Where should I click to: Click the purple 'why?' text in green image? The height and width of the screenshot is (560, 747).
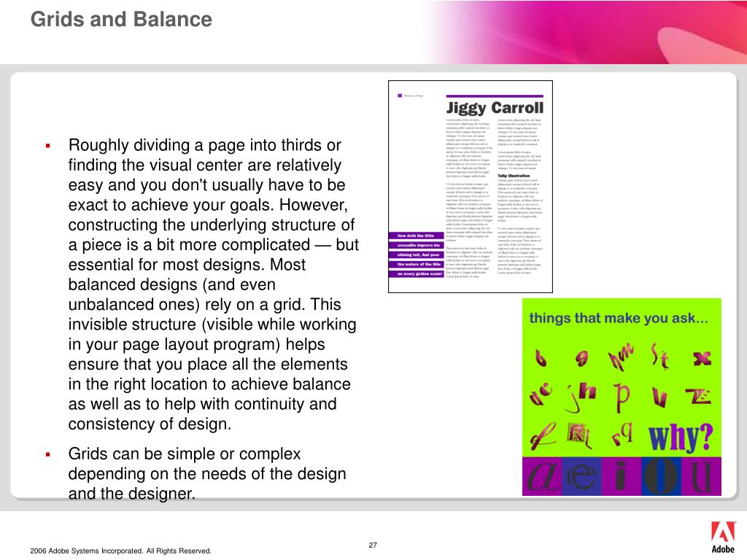(681, 437)
